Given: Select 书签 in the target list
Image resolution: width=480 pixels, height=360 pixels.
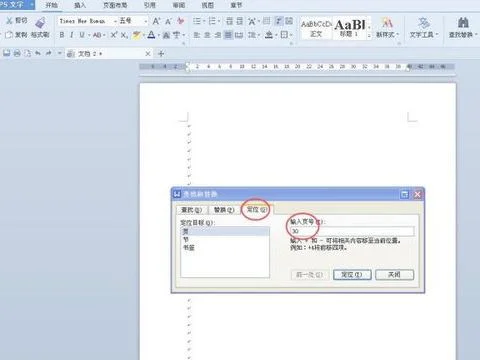Looking at the screenshot, I should 225,248.
